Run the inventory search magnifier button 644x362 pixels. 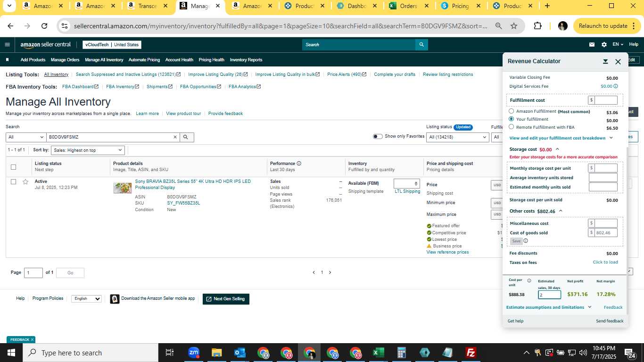[186, 137]
